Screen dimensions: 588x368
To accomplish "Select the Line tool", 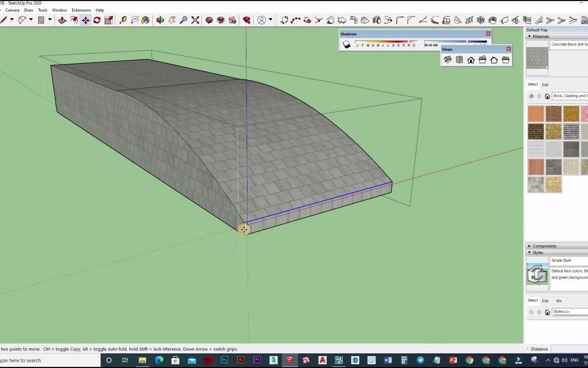I will (3, 20).
